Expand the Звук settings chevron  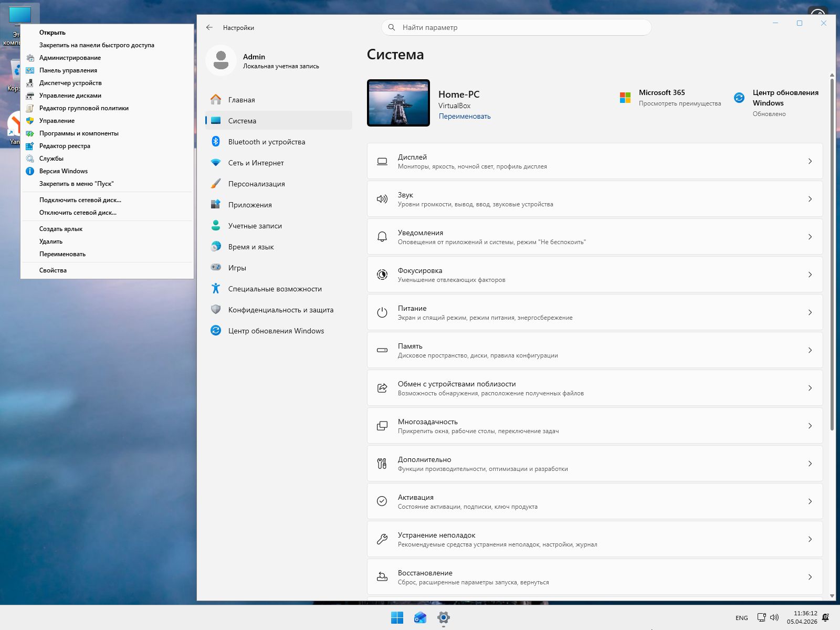(810, 199)
